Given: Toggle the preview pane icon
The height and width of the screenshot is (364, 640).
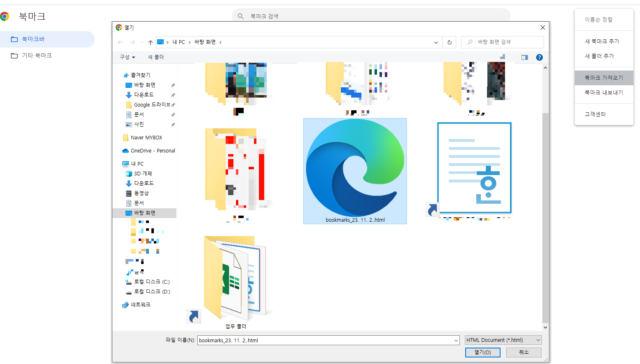Looking at the screenshot, I should [x=525, y=57].
